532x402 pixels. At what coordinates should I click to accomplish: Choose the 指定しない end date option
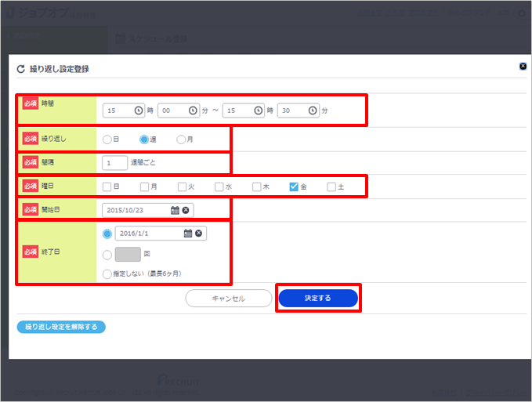pyautogui.click(x=107, y=273)
